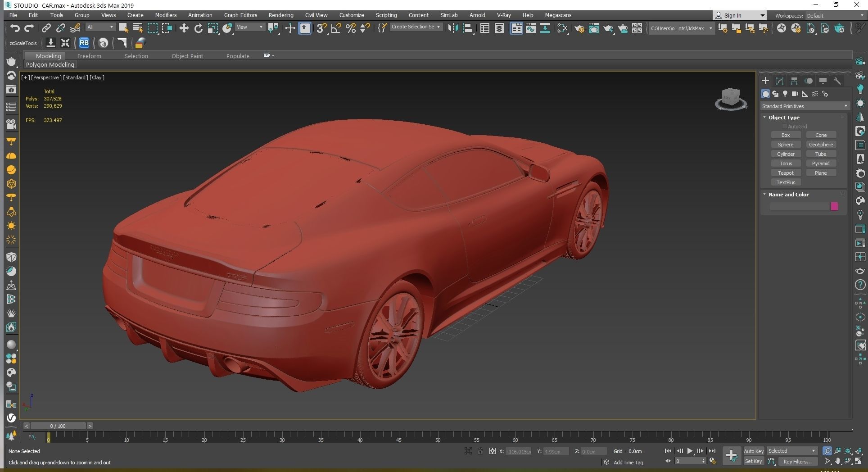
Task: Toggle the Selection Lock padlock
Action: click(x=480, y=451)
